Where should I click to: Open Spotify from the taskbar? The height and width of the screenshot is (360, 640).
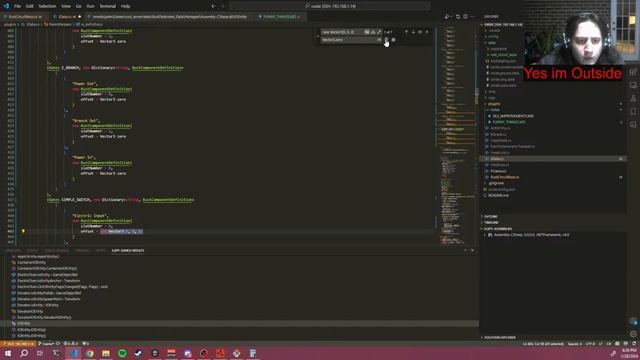click(122, 353)
